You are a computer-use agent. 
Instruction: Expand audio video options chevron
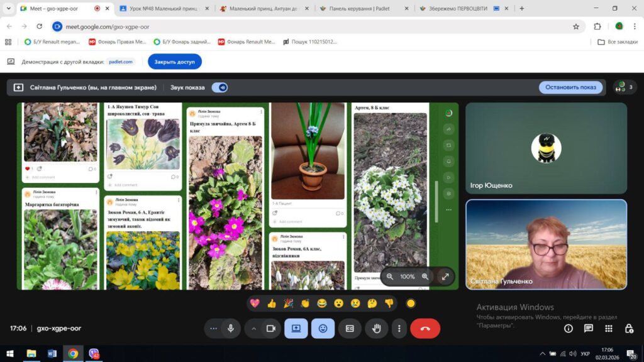coord(254,328)
